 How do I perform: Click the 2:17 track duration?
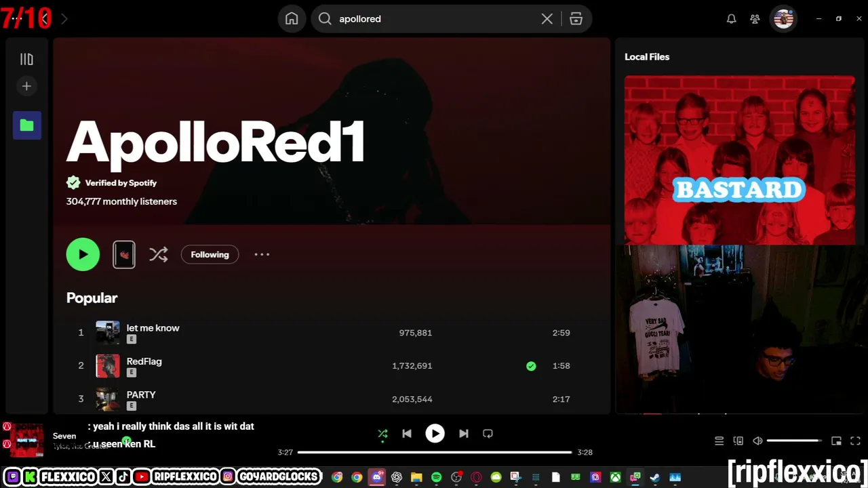(561, 399)
